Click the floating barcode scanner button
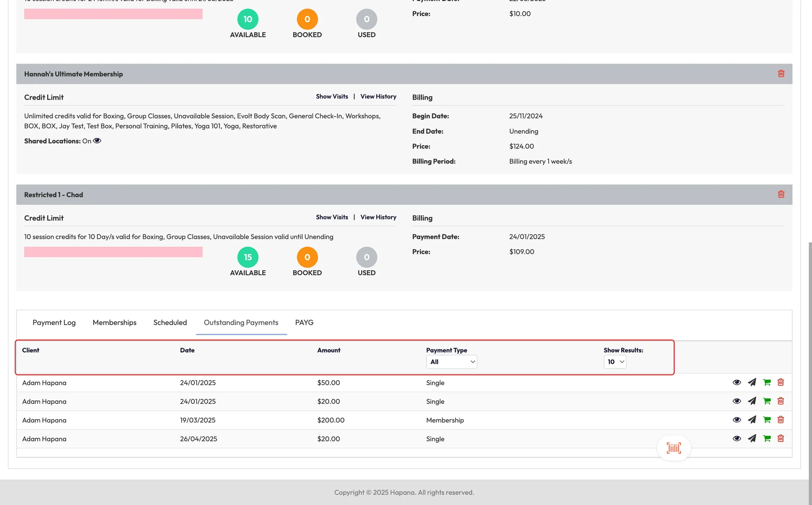812x505 pixels. [674, 448]
